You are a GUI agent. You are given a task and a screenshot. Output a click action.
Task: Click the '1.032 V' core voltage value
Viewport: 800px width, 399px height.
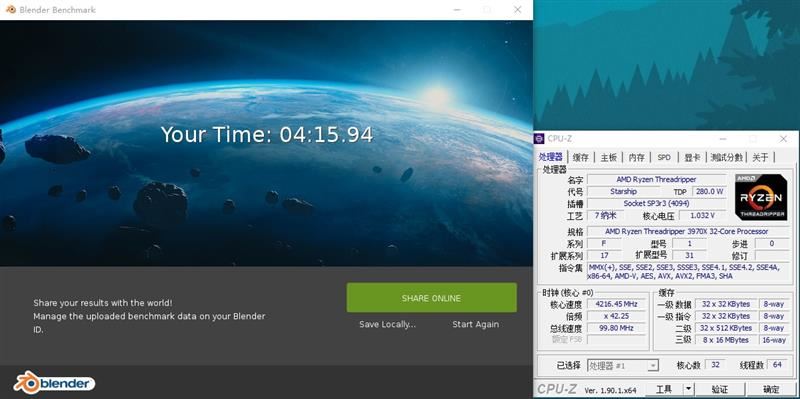(x=703, y=215)
